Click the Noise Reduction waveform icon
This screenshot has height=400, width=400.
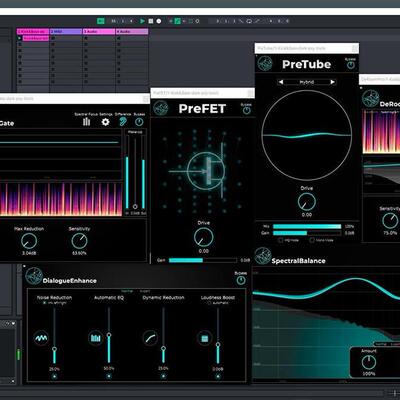pos(41,338)
